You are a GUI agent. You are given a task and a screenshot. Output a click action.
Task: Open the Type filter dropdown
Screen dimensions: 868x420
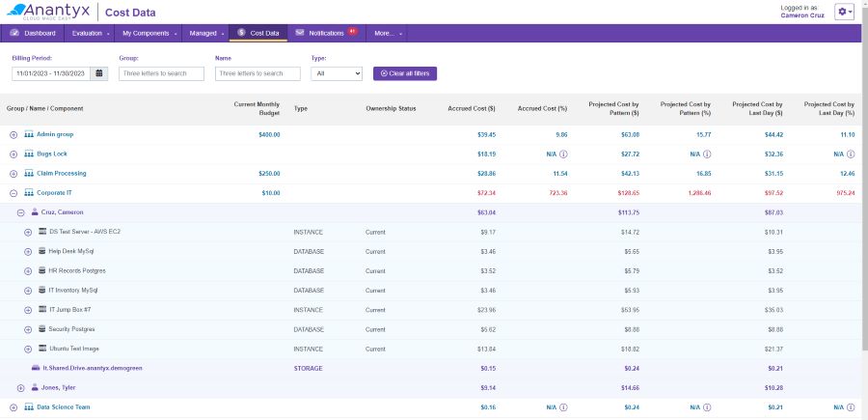point(337,73)
